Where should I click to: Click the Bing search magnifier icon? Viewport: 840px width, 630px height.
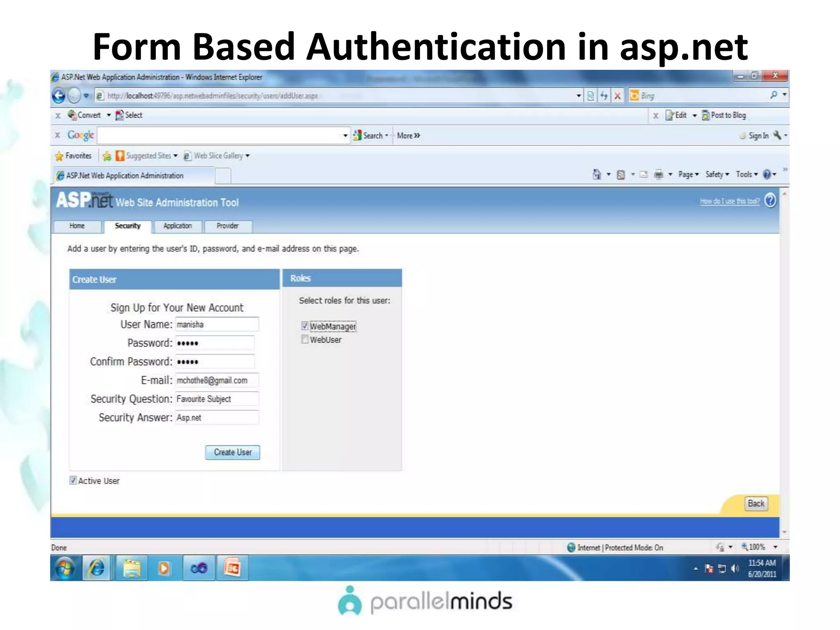[773, 95]
